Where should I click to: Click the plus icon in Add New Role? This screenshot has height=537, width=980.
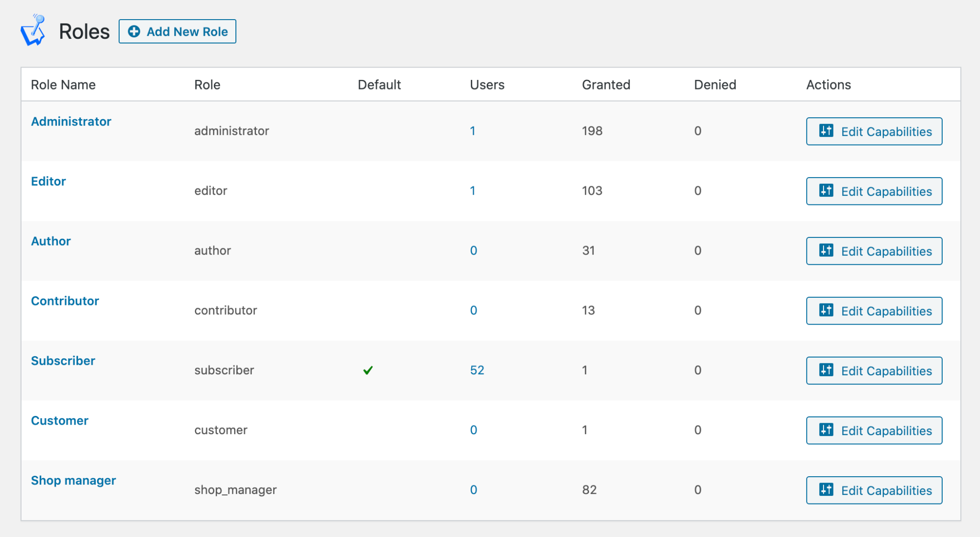(x=134, y=32)
